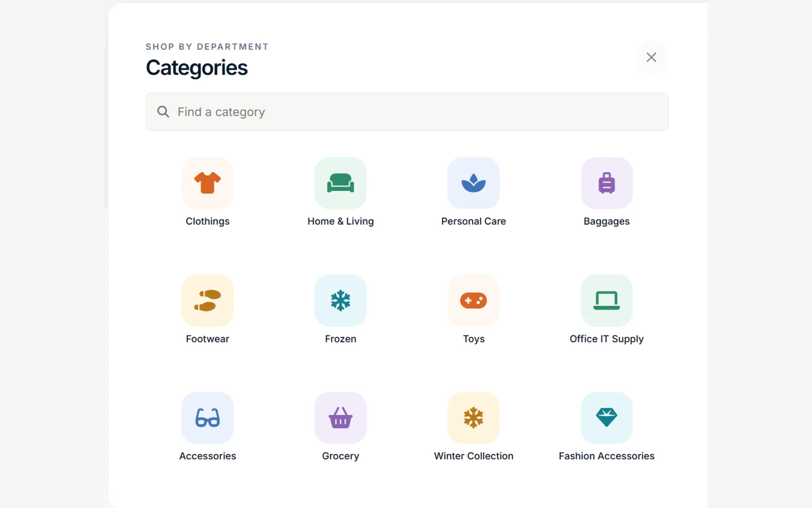
Task: Click the Fashion Accessories label
Action: (x=606, y=456)
